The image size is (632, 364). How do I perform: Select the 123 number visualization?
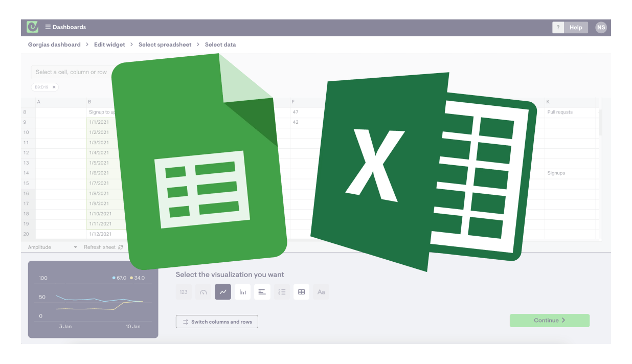pyautogui.click(x=184, y=292)
